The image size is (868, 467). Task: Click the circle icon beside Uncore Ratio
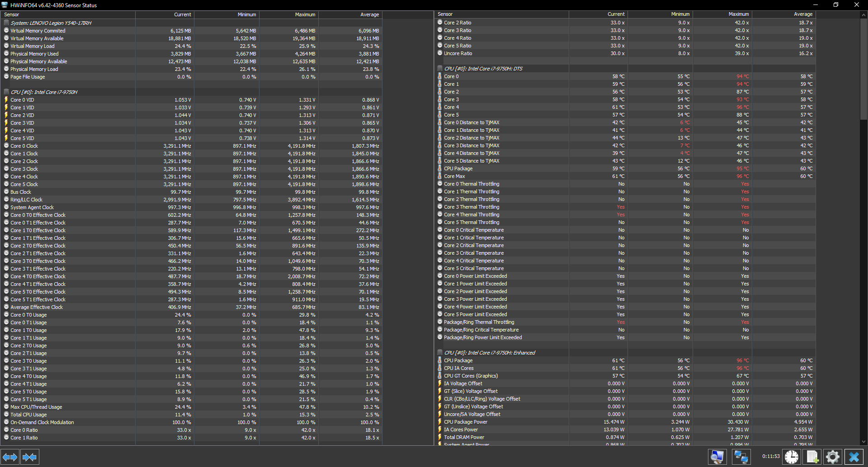440,53
